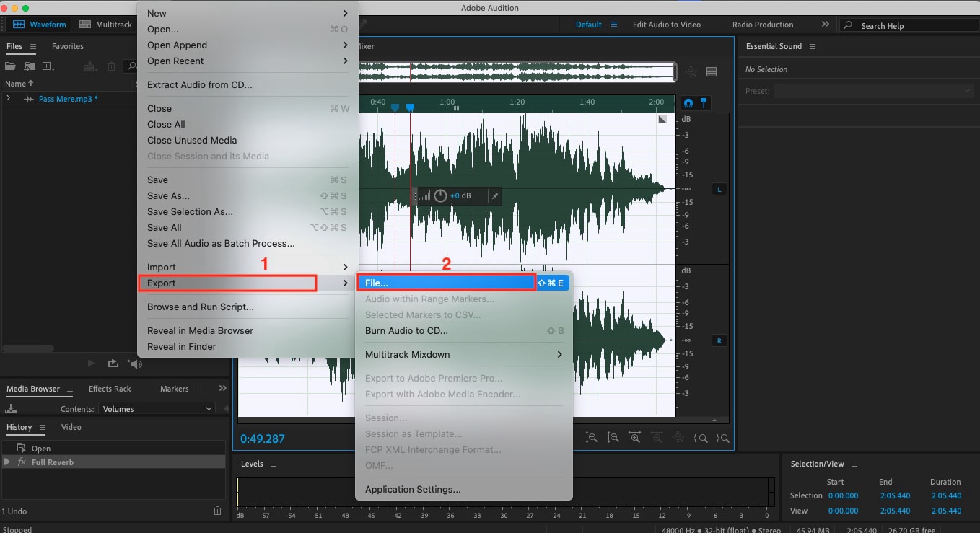Image resolution: width=980 pixels, height=533 pixels.
Task: Click the Zoom In Amplitude icon
Action: (592, 438)
